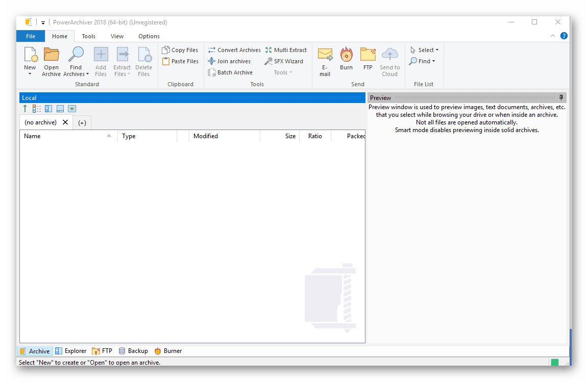
Task: Open the Find dropdown in File List
Action: 422,61
